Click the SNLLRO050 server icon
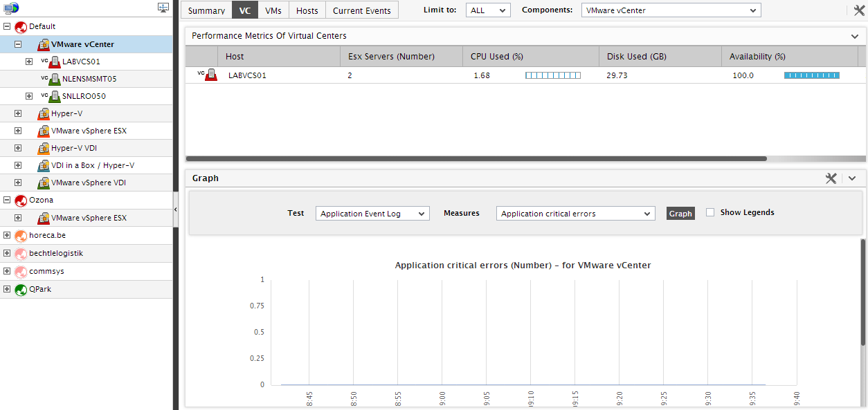Viewport: 868px width, 410px height. [x=54, y=96]
